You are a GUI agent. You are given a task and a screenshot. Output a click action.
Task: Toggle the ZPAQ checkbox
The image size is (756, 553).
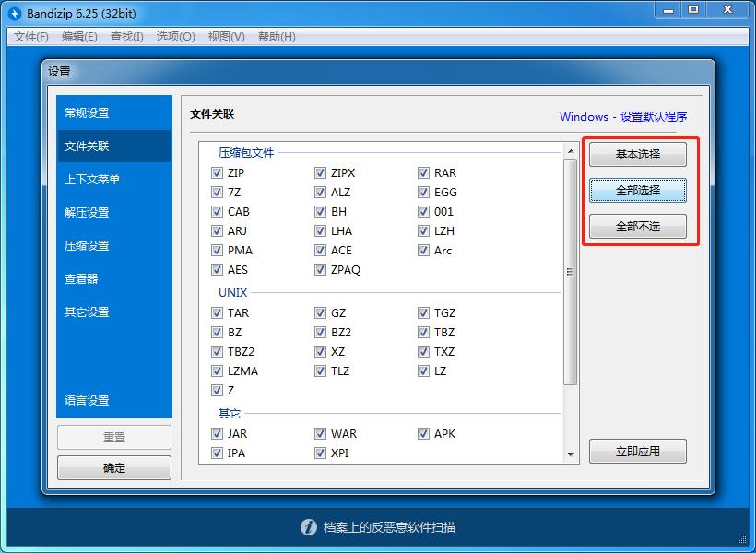[320, 269]
